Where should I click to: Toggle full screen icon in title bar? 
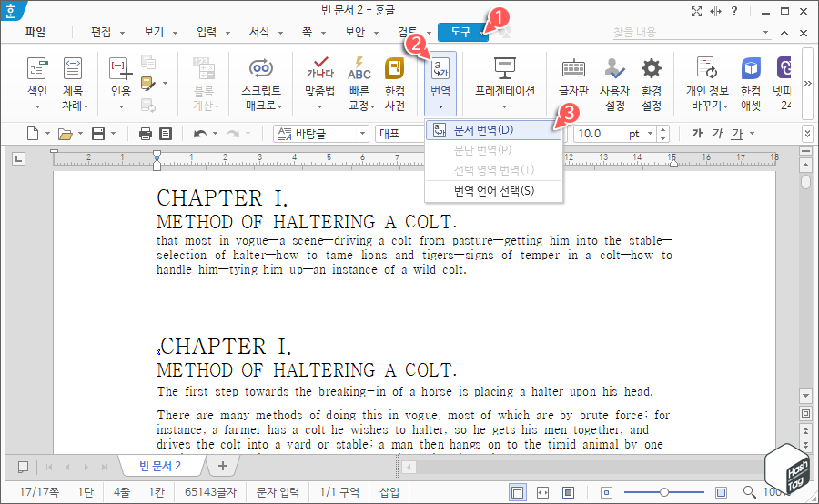pyautogui.click(x=696, y=12)
